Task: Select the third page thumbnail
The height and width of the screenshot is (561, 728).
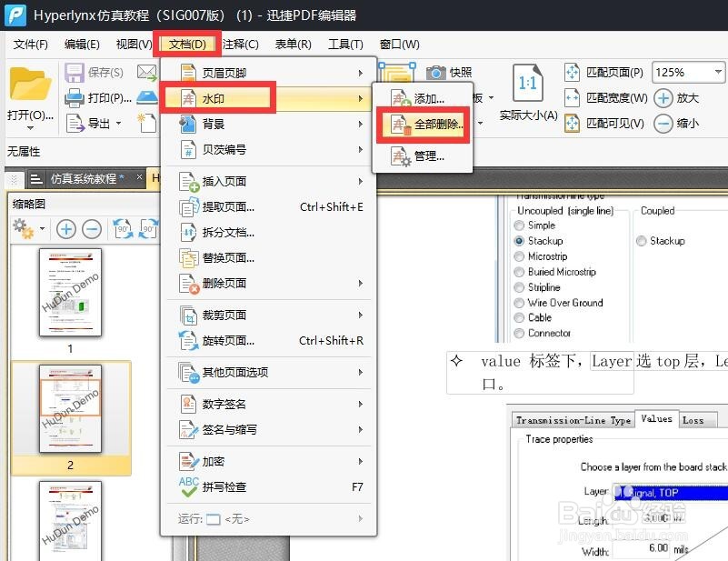Action: 70,521
